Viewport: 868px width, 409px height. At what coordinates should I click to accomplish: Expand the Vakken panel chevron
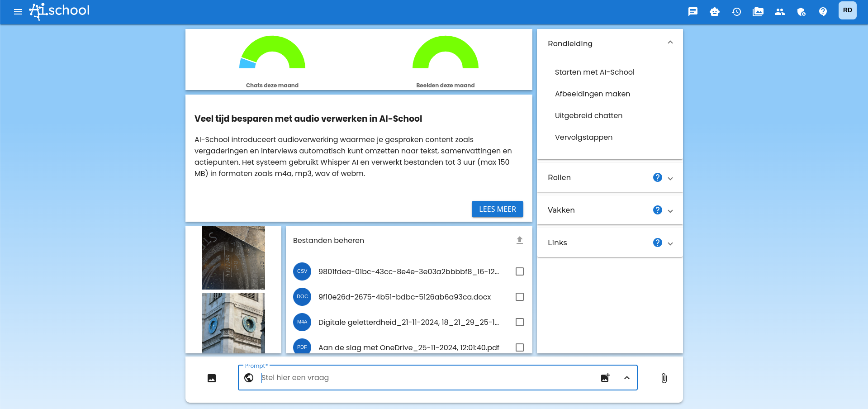670,211
